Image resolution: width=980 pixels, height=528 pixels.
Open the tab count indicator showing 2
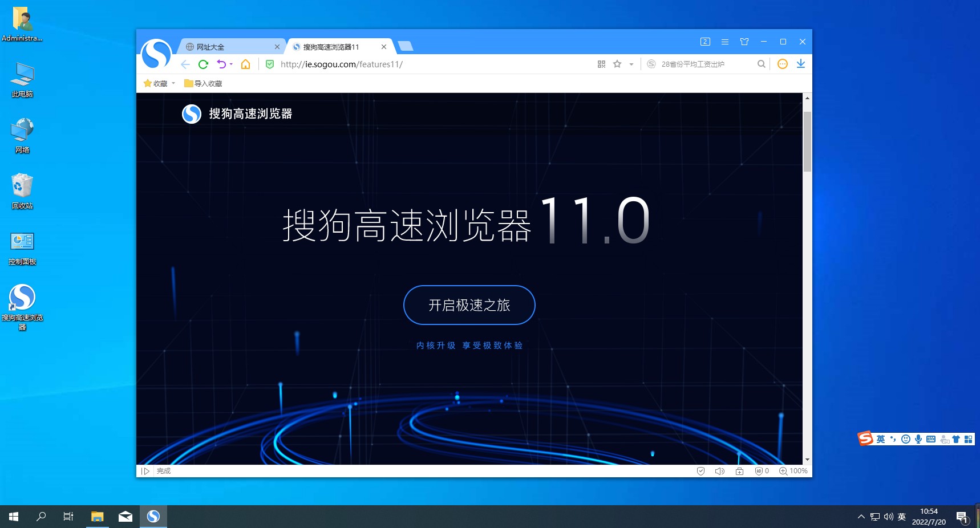pos(705,42)
